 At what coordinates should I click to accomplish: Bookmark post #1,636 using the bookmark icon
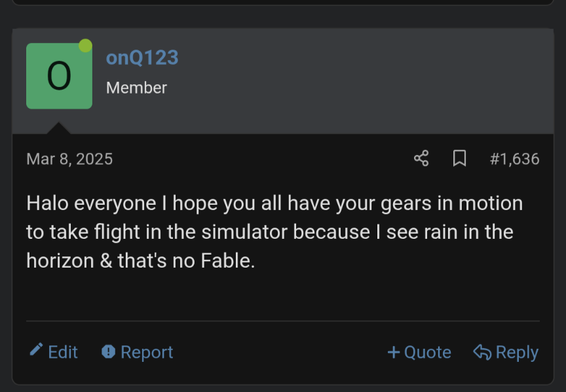[x=460, y=158]
